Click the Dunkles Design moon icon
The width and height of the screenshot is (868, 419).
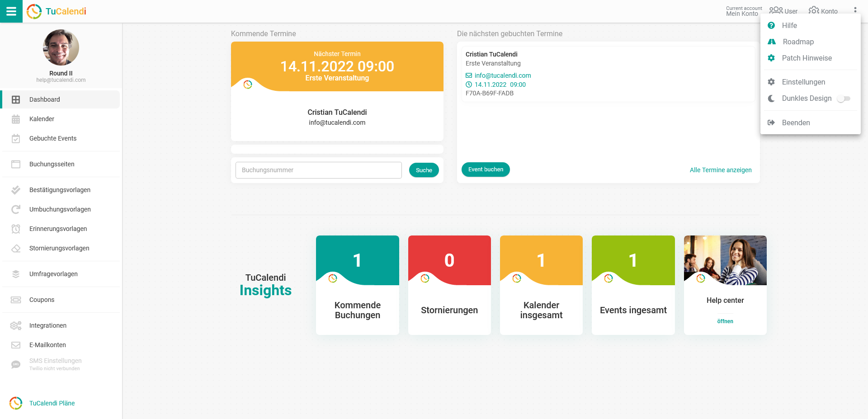point(771,98)
